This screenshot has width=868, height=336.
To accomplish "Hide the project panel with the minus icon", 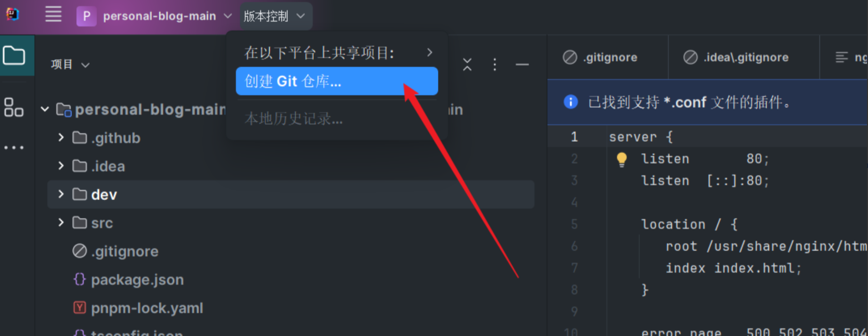I will pos(522,64).
